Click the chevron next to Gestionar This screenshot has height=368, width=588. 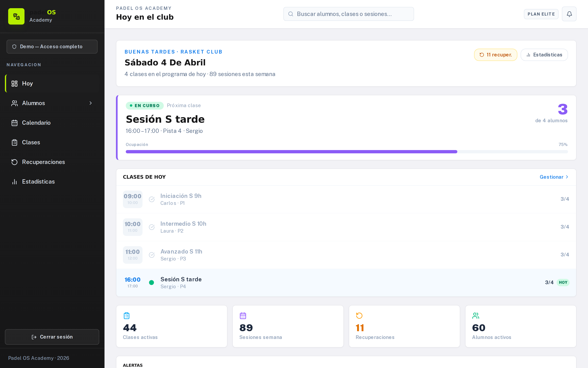tap(567, 177)
